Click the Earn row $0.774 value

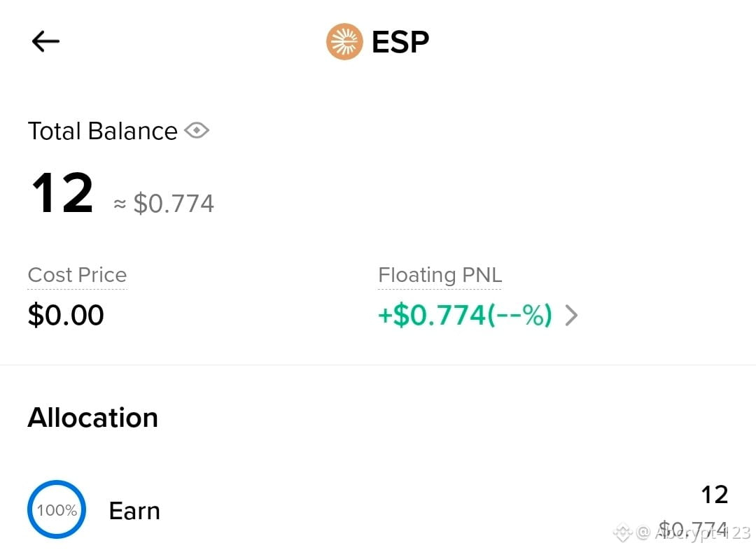(693, 530)
